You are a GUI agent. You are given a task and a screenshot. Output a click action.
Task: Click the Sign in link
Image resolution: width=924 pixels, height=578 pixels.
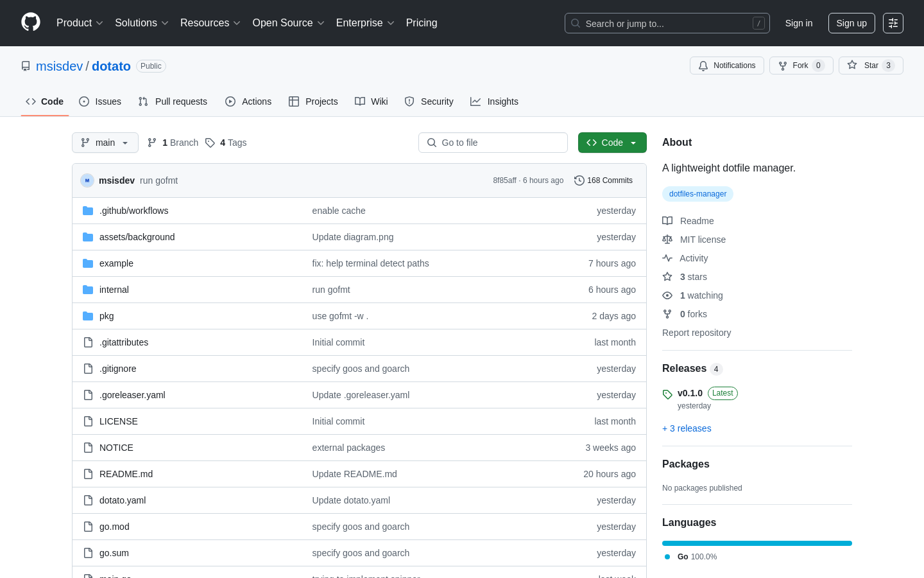click(799, 23)
